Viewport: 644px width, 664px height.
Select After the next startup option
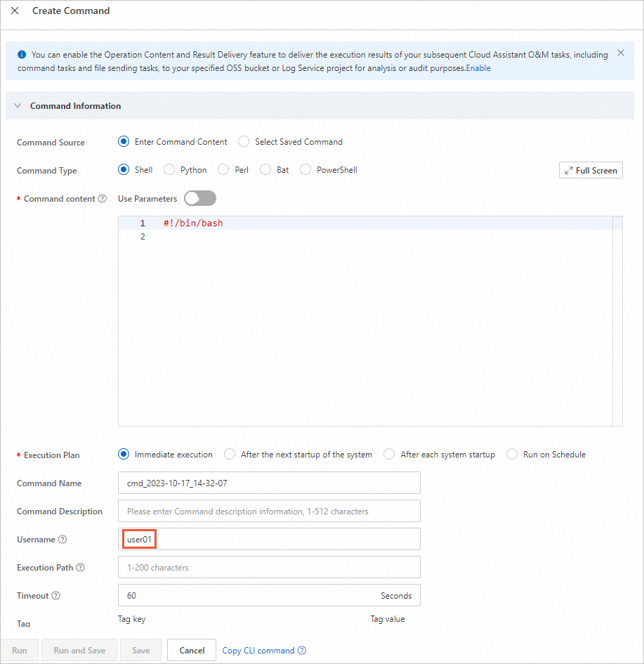tap(230, 455)
